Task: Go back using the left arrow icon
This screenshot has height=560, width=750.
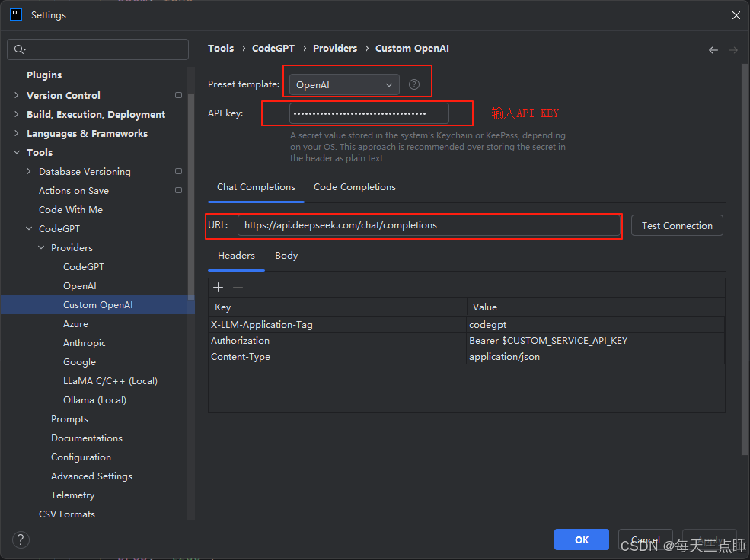Action: (x=713, y=50)
